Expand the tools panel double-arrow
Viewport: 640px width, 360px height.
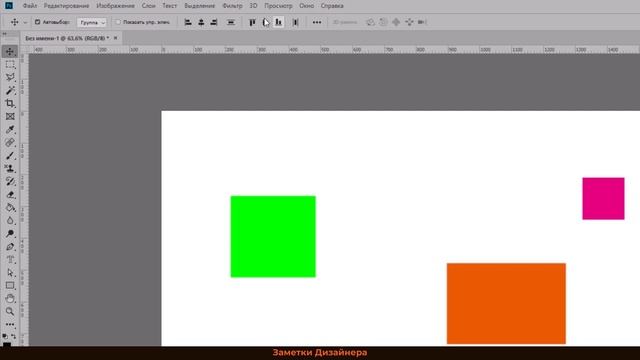[4, 34]
